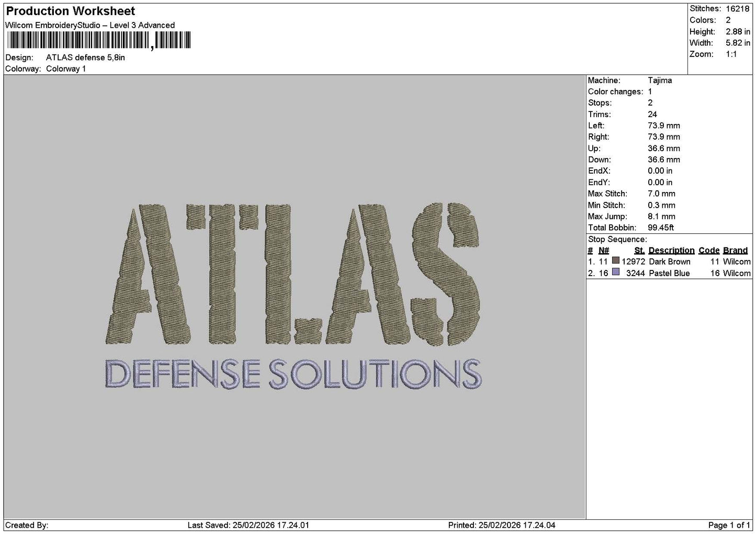The height and width of the screenshot is (534, 756).
Task: Click the Total Bobbin value 99.45ft
Action: [661, 228]
